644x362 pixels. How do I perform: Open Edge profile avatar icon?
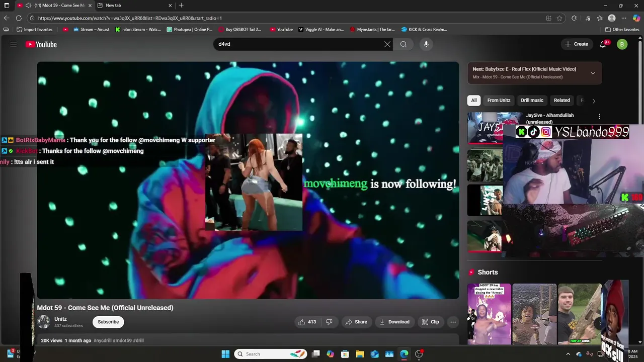[612, 18]
